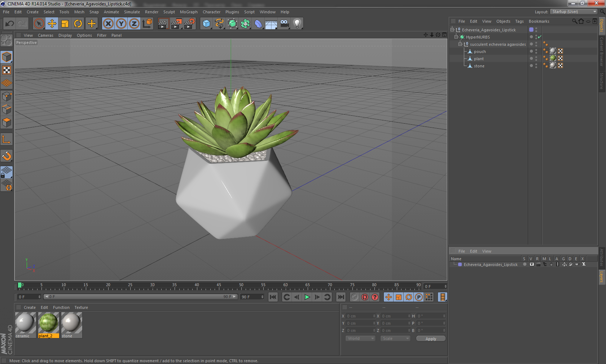606x364 pixels.
Task: Switch to Model mode
Action: (x=6, y=57)
